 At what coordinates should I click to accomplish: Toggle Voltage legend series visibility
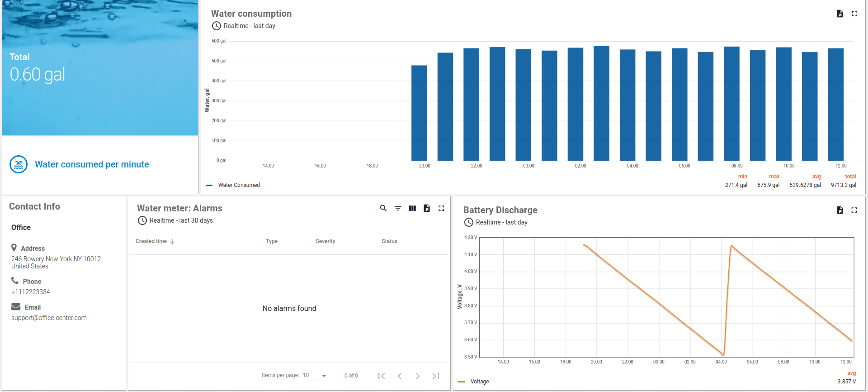coord(479,382)
